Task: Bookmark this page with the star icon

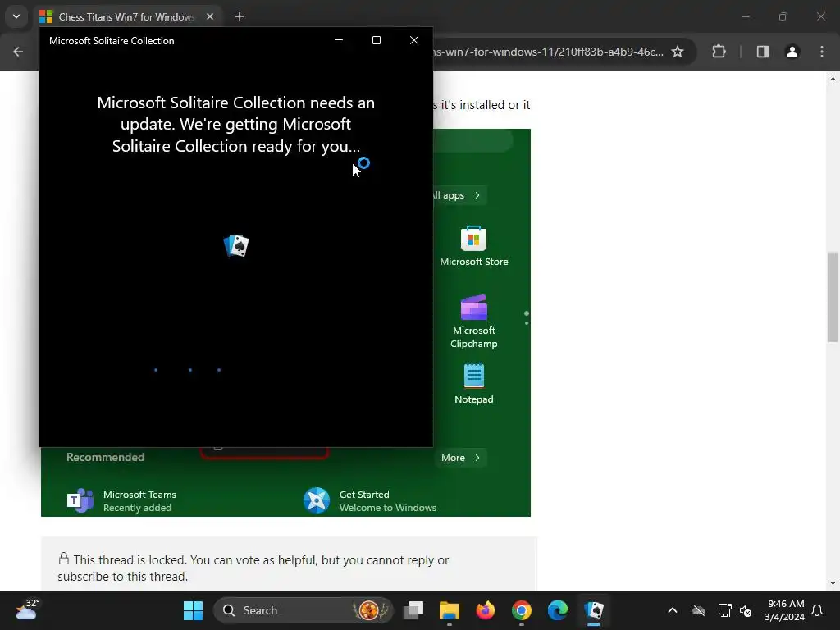Action: click(x=678, y=52)
